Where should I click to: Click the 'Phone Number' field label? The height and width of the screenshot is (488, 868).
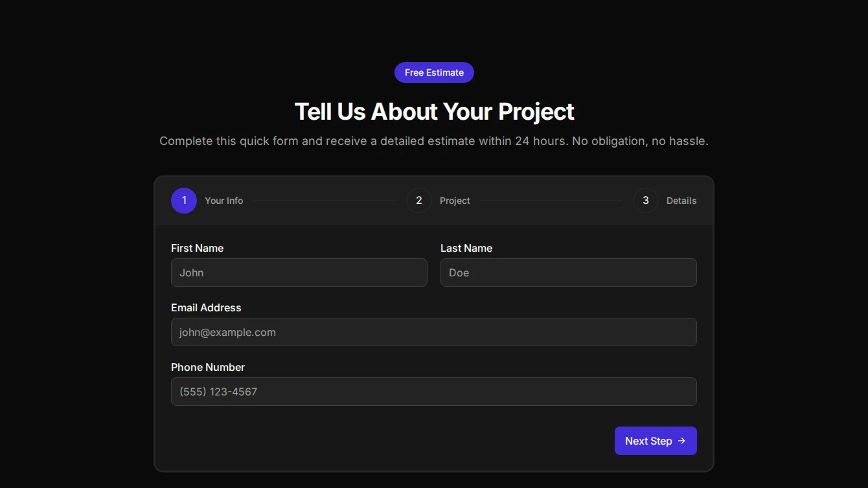click(x=208, y=367)
